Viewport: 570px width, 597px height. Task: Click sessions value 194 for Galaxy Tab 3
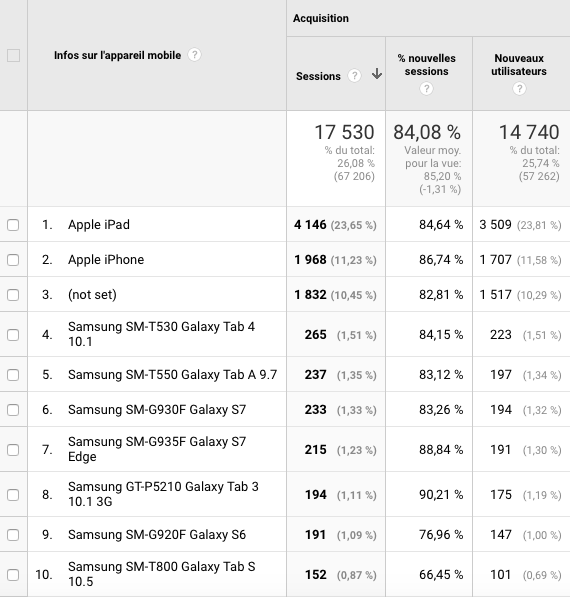coord(315,495)
